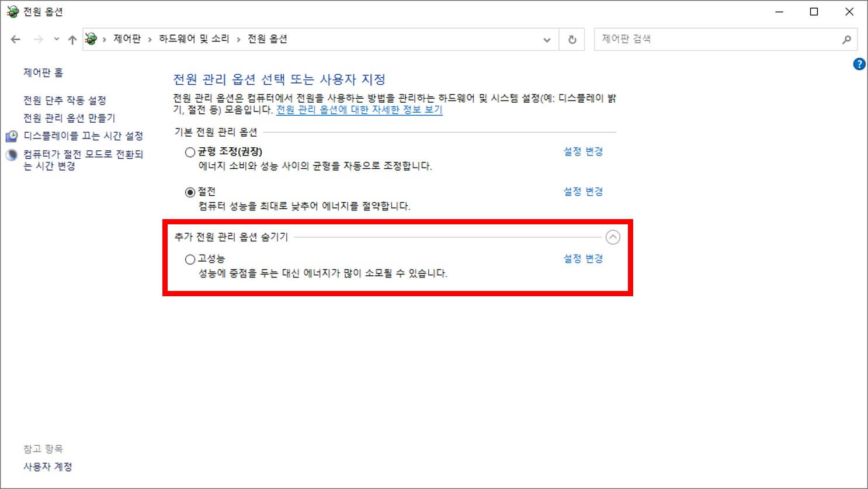
Task: Open 사용자 계정 link under 참고 항목
Action: click(48, 467)
